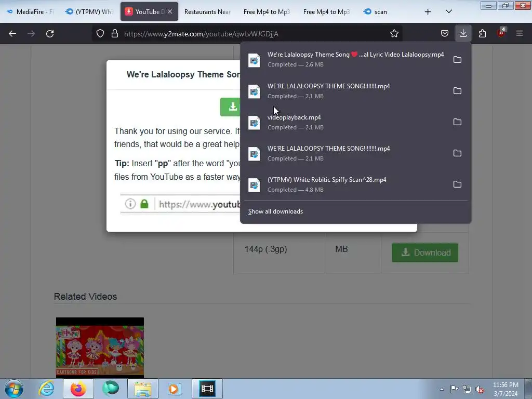This screenshot has width=532, height=399.
Task: Open the Lalaloopsy related video thumbnail
Action: click(100, 348)
